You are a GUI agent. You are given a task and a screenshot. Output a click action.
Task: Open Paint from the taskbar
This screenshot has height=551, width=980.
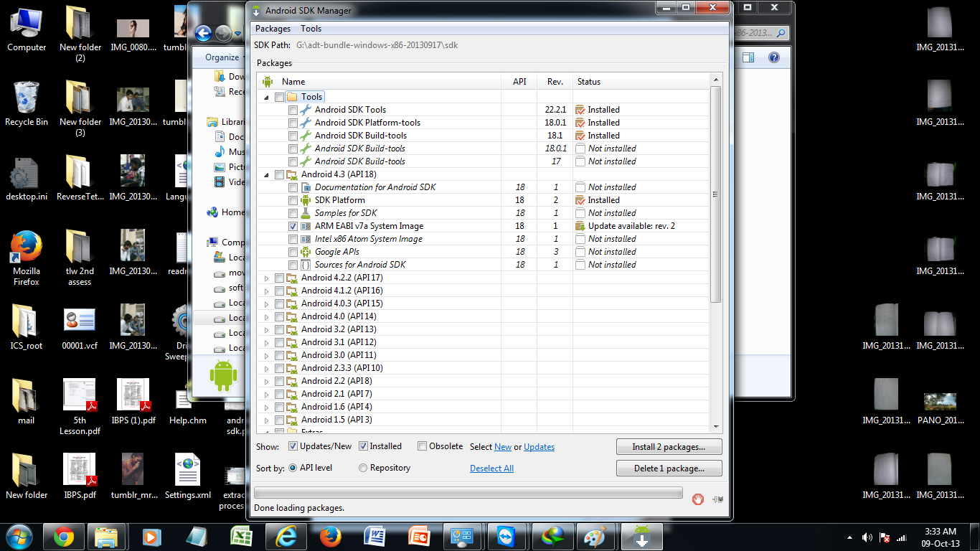[x=597, y=537]
